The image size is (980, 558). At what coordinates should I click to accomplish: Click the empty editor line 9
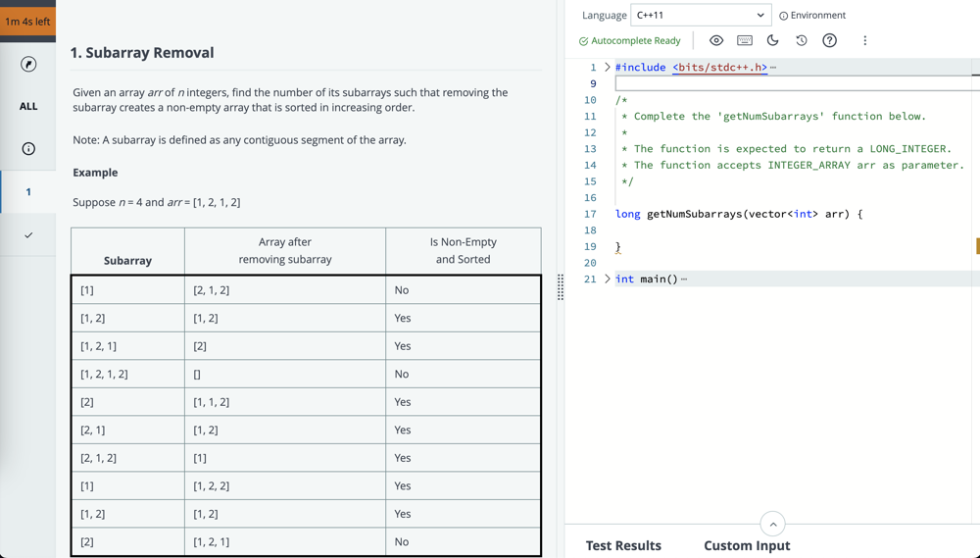[x=784, y=84]
